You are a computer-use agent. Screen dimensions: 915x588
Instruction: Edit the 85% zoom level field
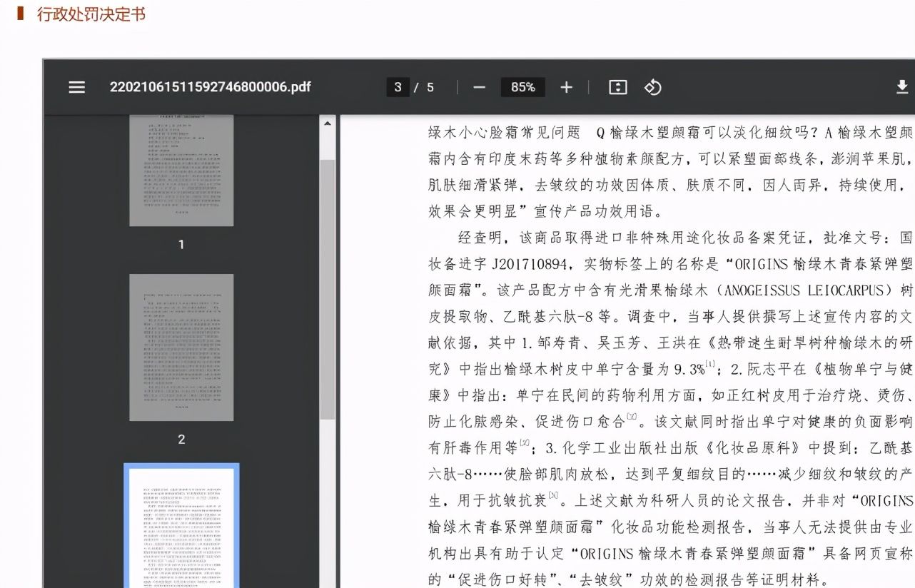tap(522, 87)
